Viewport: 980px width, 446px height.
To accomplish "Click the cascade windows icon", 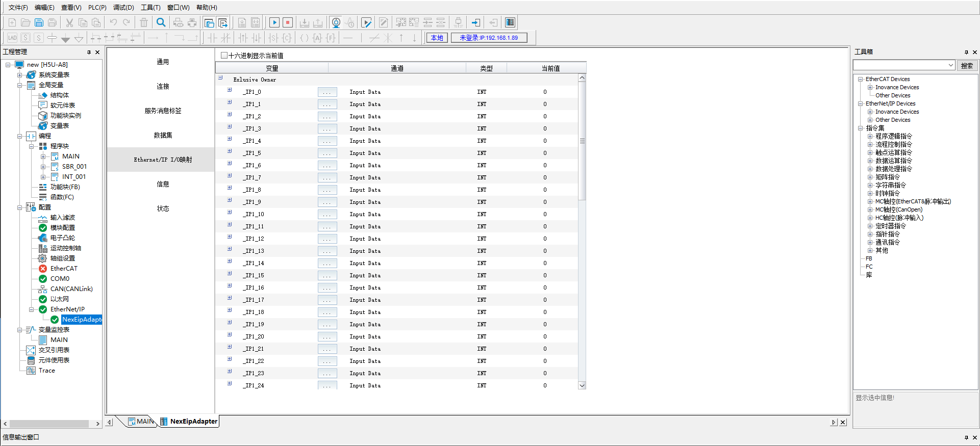I will 209,22.
